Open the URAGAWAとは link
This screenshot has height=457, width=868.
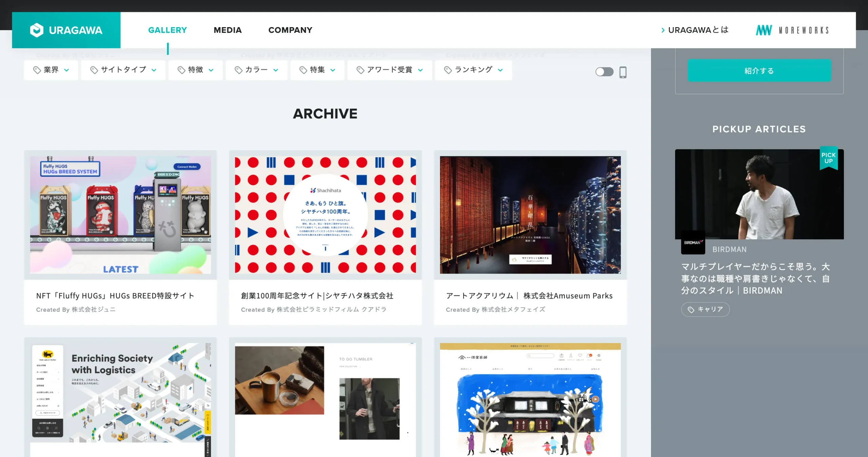click(698, 30)
